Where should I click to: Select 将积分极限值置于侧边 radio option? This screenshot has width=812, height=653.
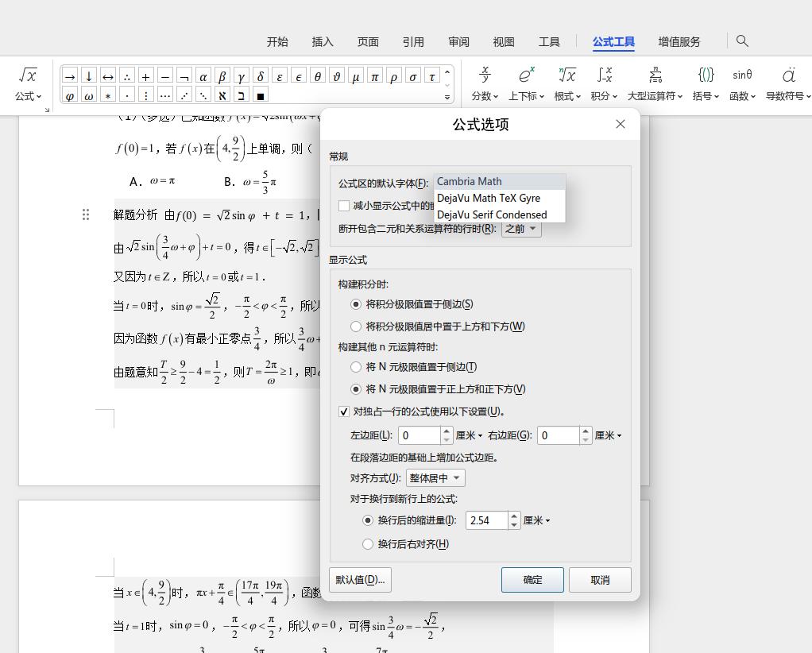(356, 304)
